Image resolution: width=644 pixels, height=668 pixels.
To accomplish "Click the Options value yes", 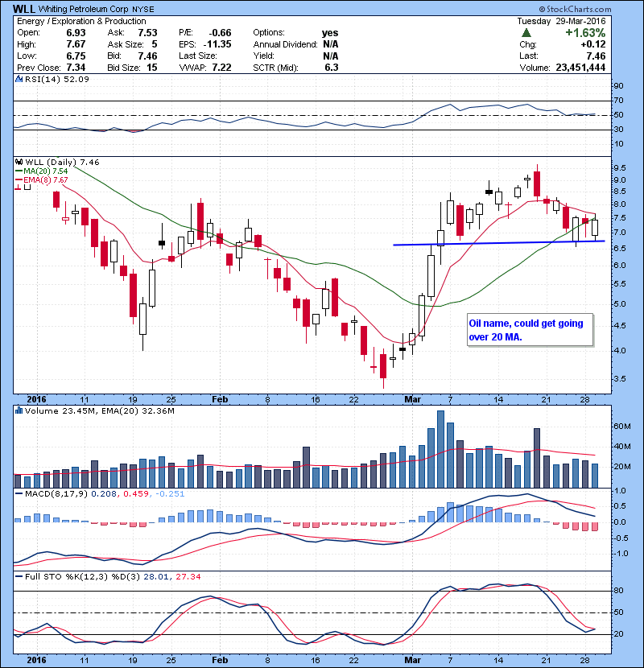I will (330, 33).
